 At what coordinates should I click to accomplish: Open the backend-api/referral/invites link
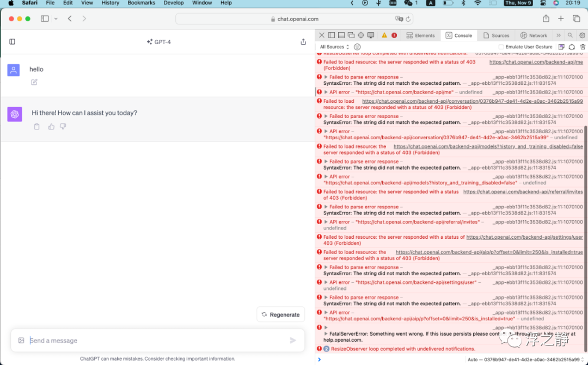tap(523, 192)
